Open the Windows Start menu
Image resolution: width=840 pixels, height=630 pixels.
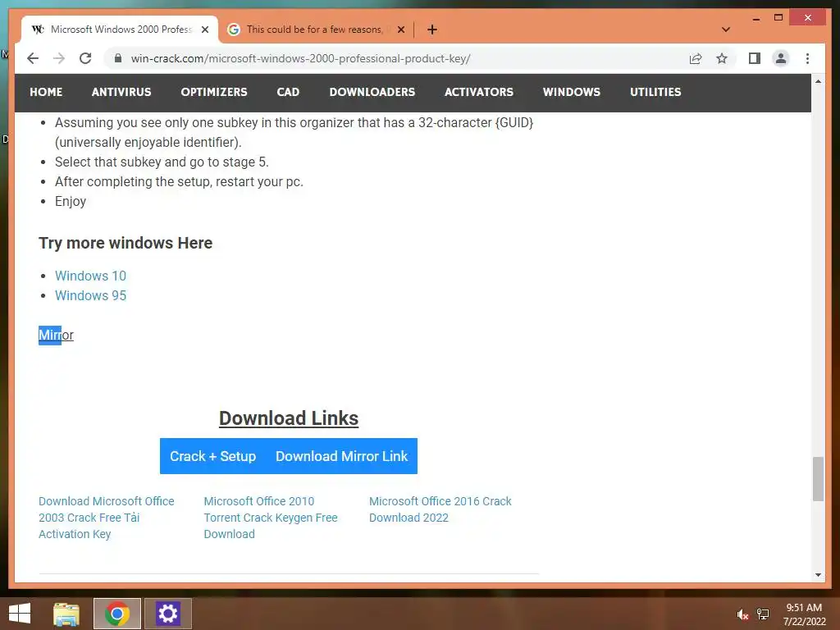pos(20,614)
